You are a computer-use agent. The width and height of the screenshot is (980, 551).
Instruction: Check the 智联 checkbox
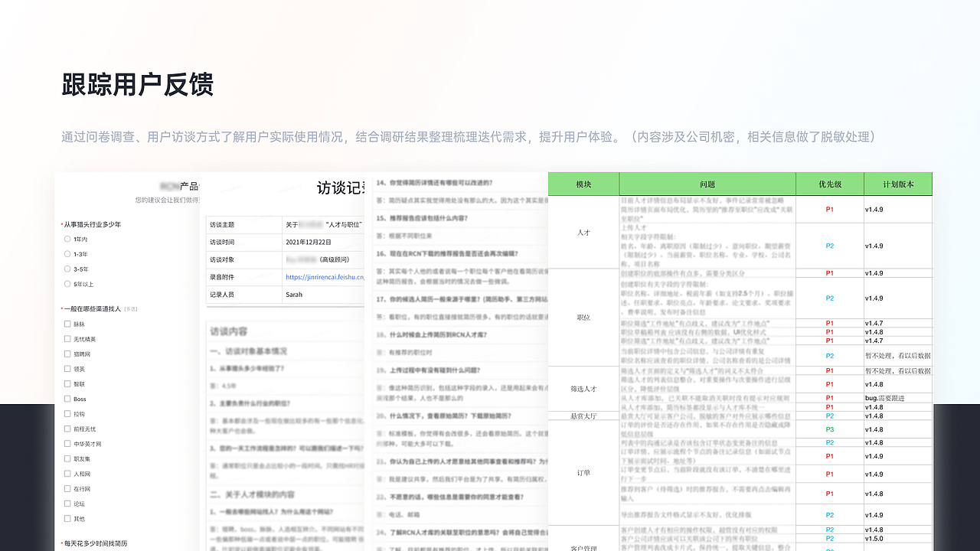tap(66, 383)
